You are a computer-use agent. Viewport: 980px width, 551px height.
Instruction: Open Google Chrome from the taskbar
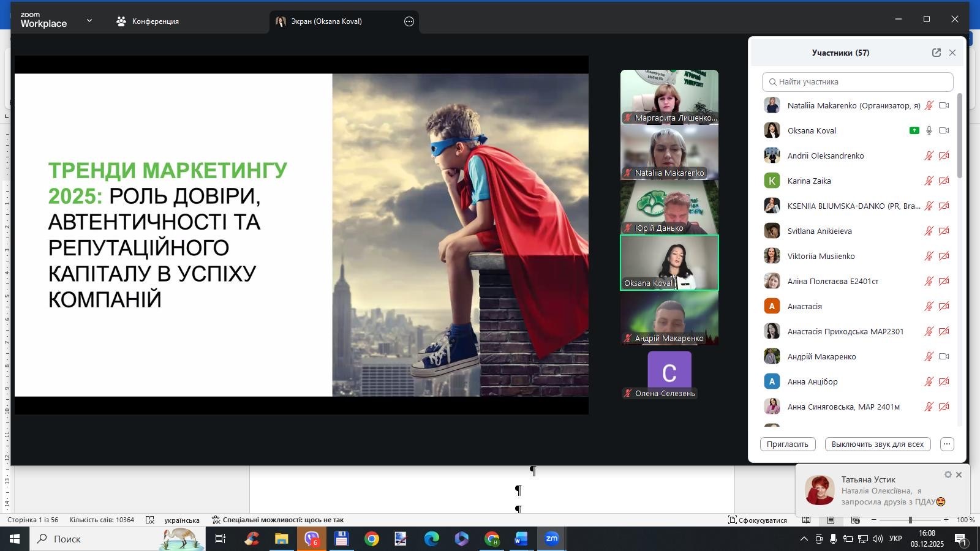[x=372, y=539]
